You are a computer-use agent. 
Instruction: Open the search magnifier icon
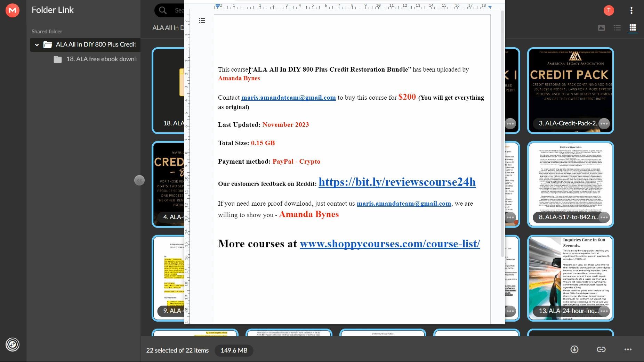coord(163,10)
